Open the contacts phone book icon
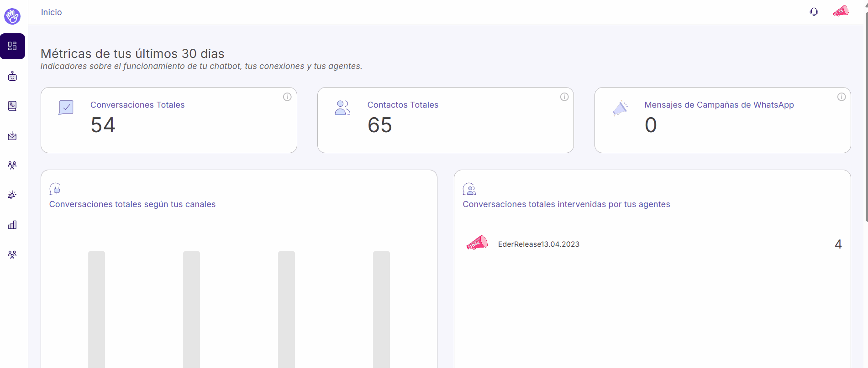 [12, 106]
